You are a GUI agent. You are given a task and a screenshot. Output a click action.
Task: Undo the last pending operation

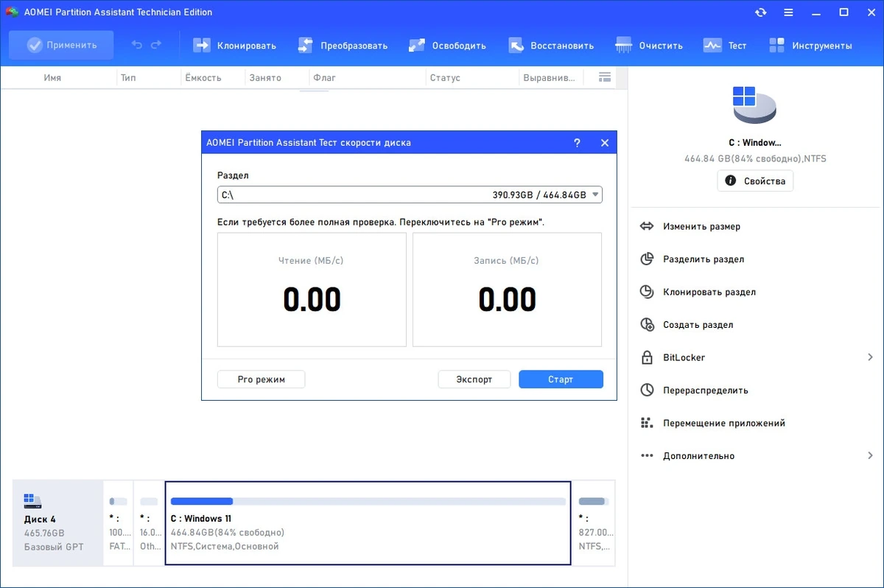(x=137, y=45)
